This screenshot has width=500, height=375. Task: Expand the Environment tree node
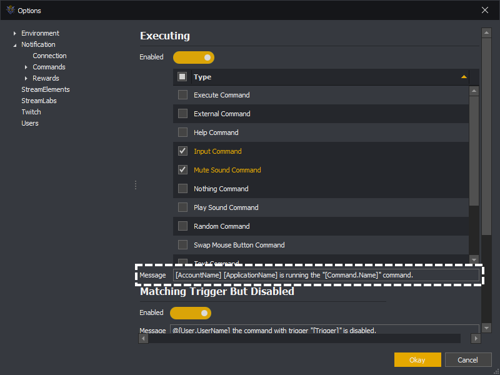click(x=15, y=33)
